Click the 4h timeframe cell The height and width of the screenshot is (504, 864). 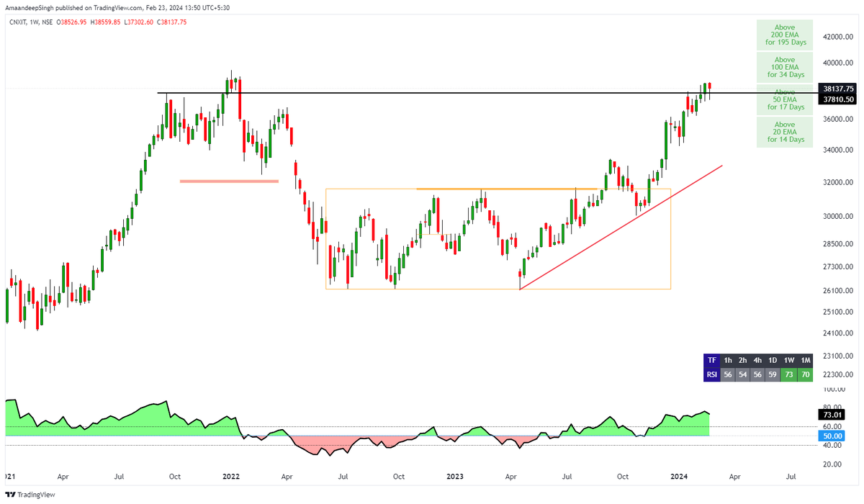point(758,360)
